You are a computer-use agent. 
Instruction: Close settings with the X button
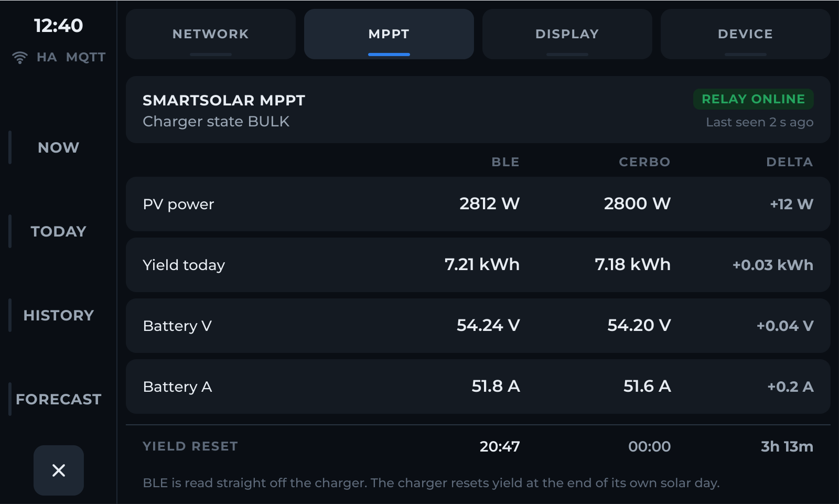[59, 470]
